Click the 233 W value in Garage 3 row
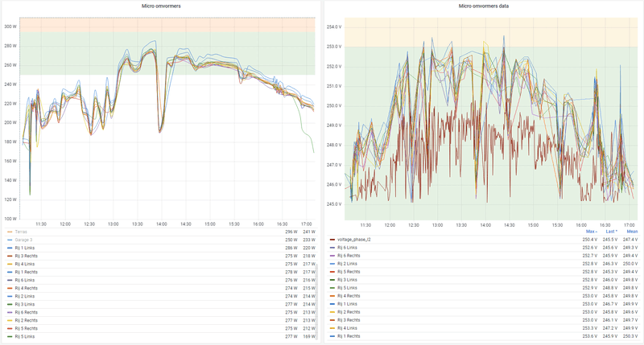644x345 pixels. 309,240
